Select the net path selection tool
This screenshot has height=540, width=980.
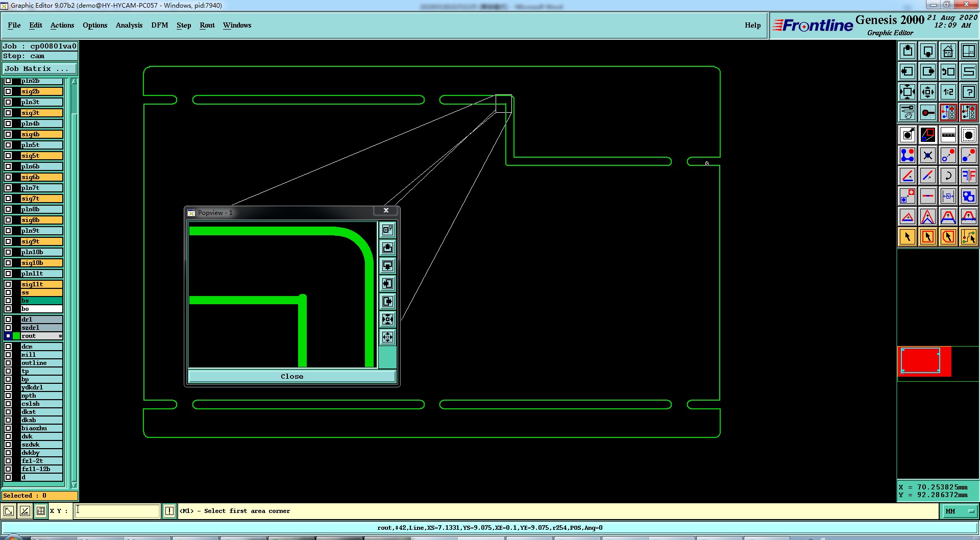click(969, 237)
